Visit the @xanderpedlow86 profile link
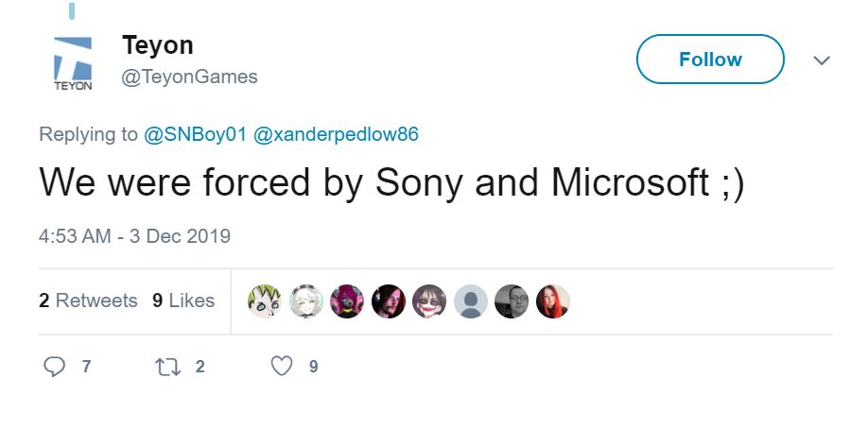This screenshot has height=430, width=868. point(336,134)
